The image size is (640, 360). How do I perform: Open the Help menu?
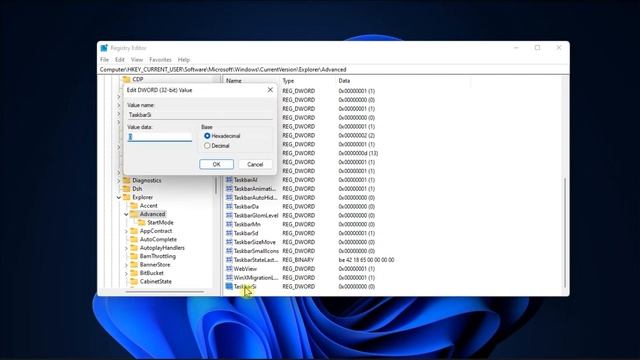click(184, 60)
